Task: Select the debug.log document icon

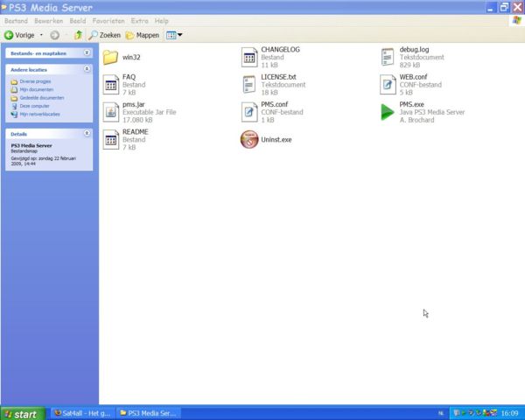Action: (388, 57)
